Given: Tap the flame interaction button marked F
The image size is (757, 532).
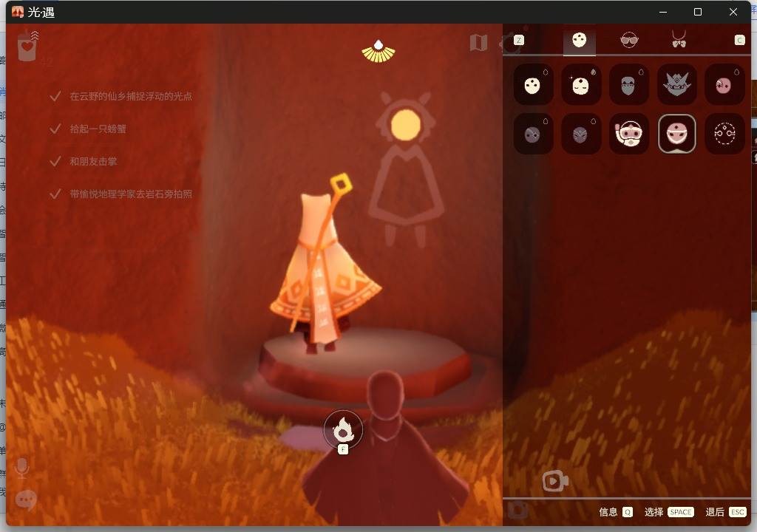Looking at the screenshot, I should (x=343, y=429).
